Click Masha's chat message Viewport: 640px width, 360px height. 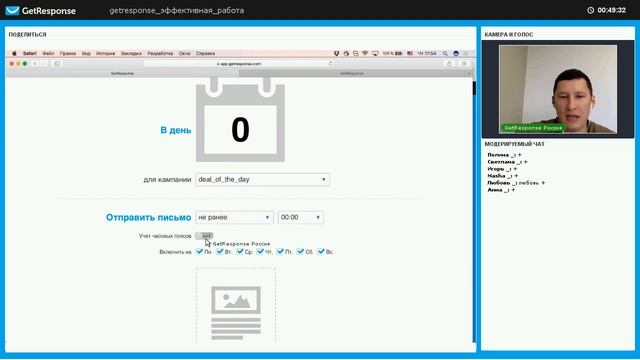[503, 176]
